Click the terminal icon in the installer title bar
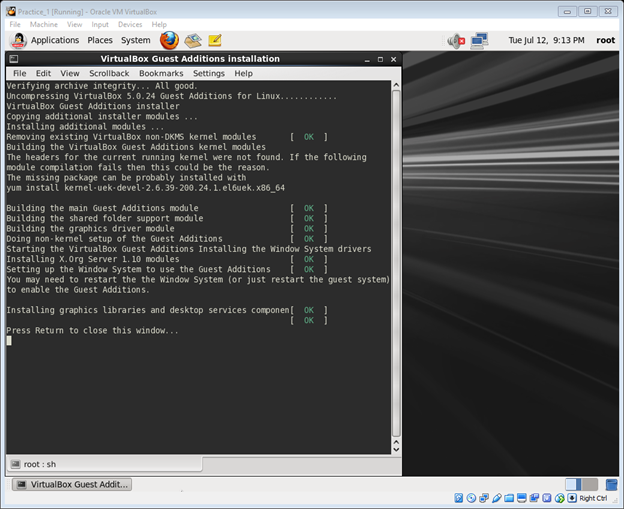Viewport: 624px width, 509px height. (14, 59)
